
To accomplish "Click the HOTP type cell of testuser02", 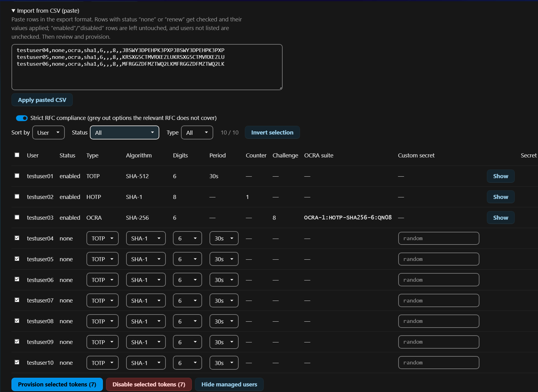I will tap(94, 197).
